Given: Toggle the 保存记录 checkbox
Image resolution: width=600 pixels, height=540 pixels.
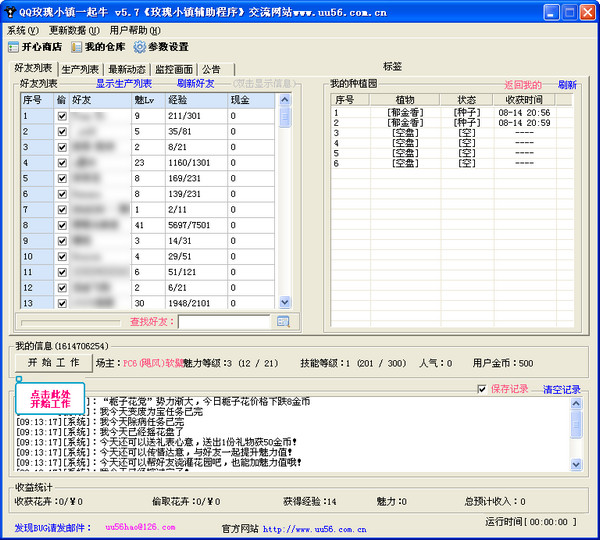Looking at the screenshot, I should click(483, 389).
